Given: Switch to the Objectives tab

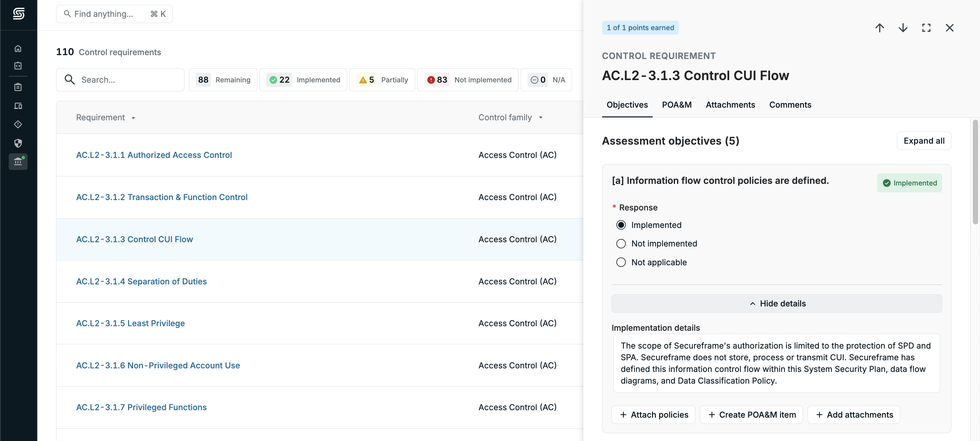Looking at the screenshot, I should (x=627, y=105).
